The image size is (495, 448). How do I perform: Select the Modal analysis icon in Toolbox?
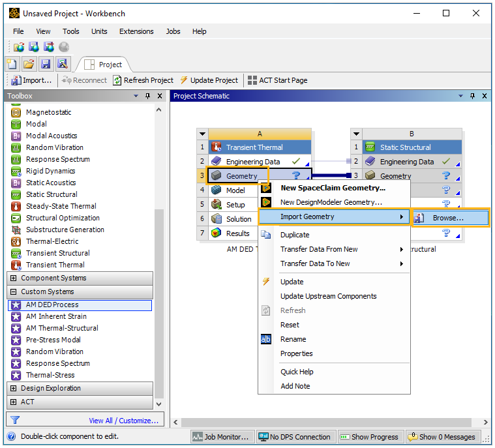coord(16,124)
